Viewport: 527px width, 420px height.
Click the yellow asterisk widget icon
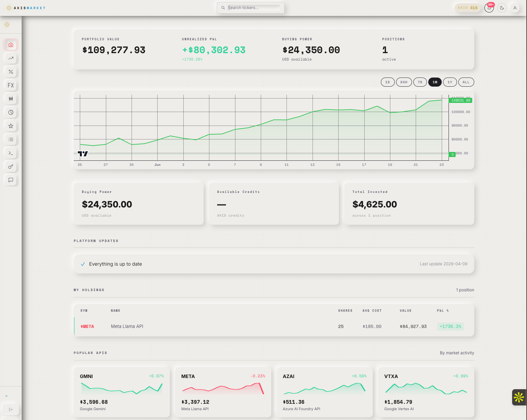point(519,397)
